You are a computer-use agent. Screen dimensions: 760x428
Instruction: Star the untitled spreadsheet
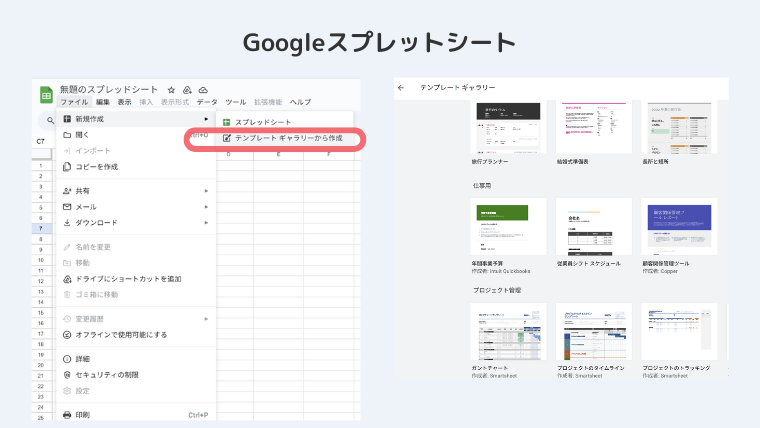(171, 90)
